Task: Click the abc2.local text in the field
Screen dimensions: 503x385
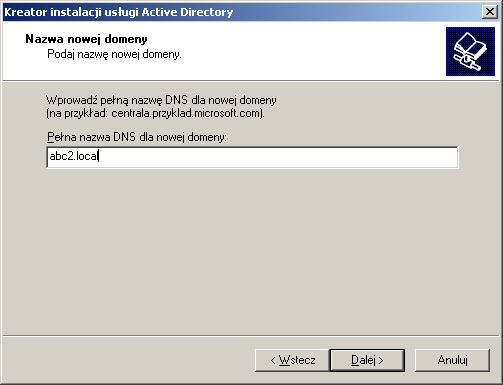Action: coord(73,156)
